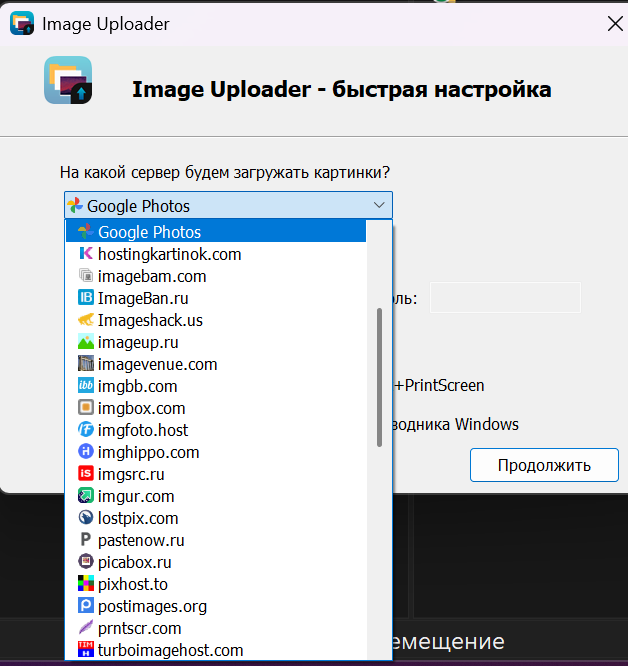Pick the pastenow.ru entry
Viewport: 628px width, 666px height.
point(216,540)
